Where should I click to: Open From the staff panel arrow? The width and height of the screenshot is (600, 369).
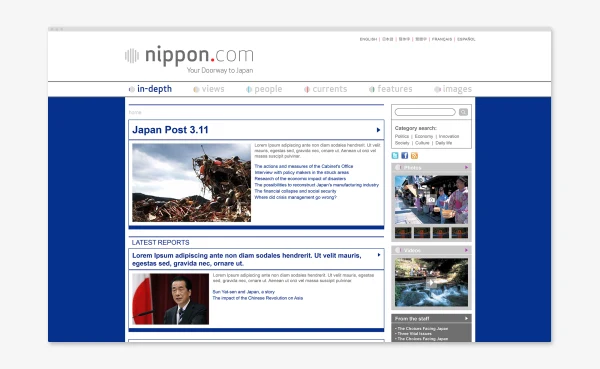(466, 318)
